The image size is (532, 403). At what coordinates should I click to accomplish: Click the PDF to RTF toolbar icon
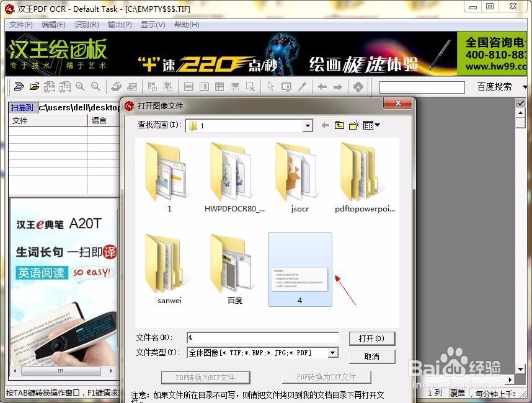coord(50,87)
